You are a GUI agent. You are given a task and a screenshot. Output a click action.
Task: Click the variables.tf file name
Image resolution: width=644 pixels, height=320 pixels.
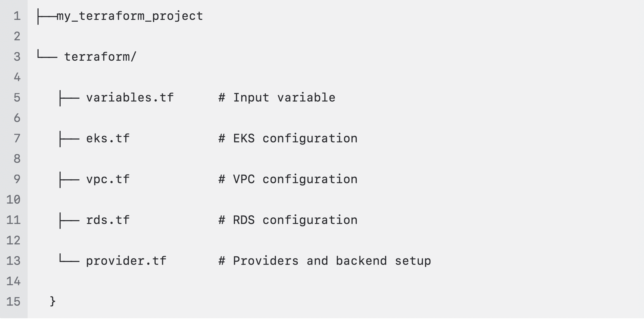tap(130, 98)
